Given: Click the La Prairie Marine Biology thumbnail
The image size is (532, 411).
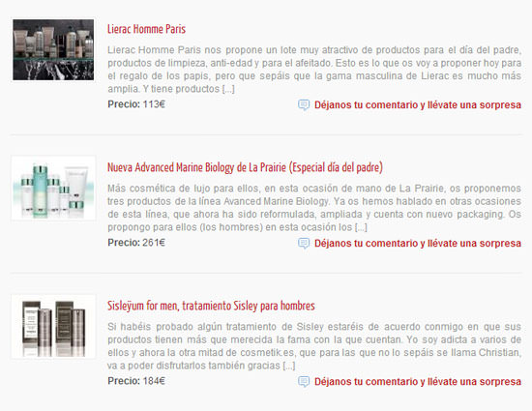Looking at the screenshot, I should (53, 189).
